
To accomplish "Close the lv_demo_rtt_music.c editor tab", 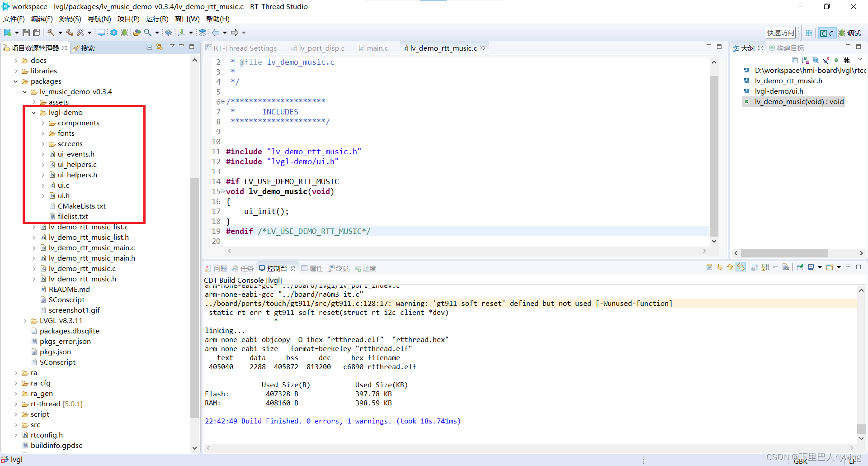I will pyautogui.click(x=483, y=48).
